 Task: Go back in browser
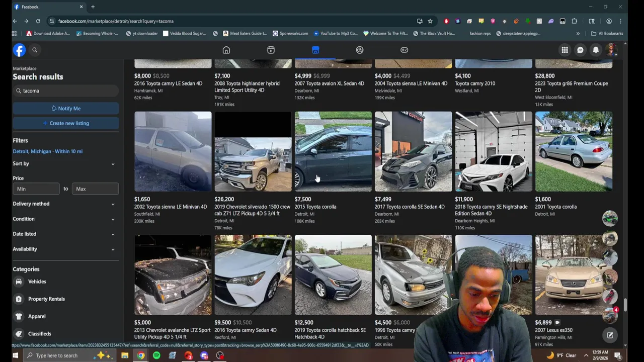pyautogui.click(x=15, y=21)
